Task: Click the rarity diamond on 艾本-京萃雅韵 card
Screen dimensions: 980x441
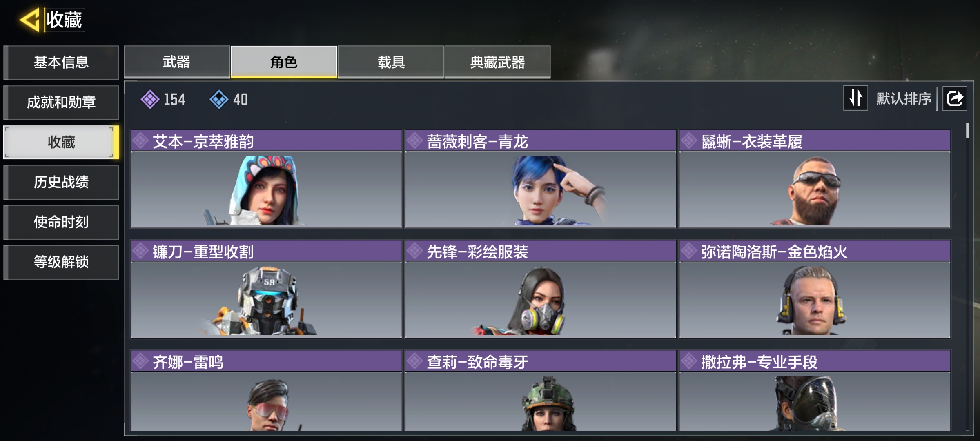Action: click(x=140, y=141)
